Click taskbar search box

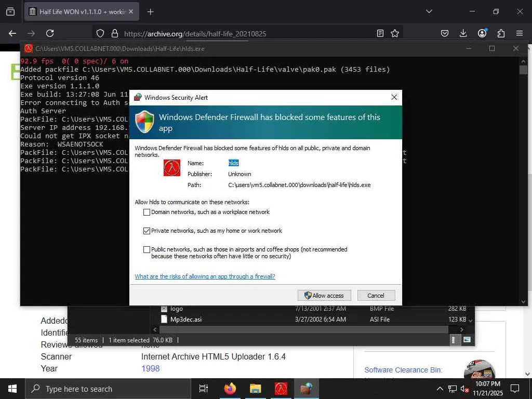pyautogui.click(x=108, y=389)
